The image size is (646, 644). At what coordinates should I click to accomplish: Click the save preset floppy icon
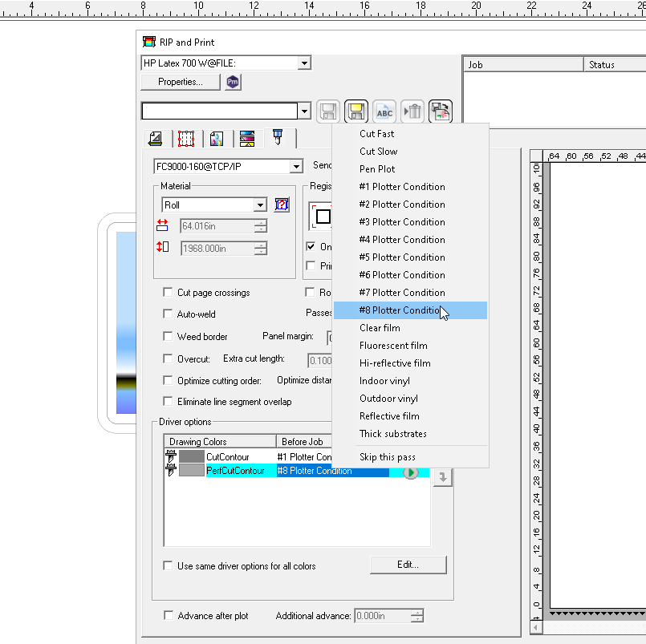coord(328,111)
